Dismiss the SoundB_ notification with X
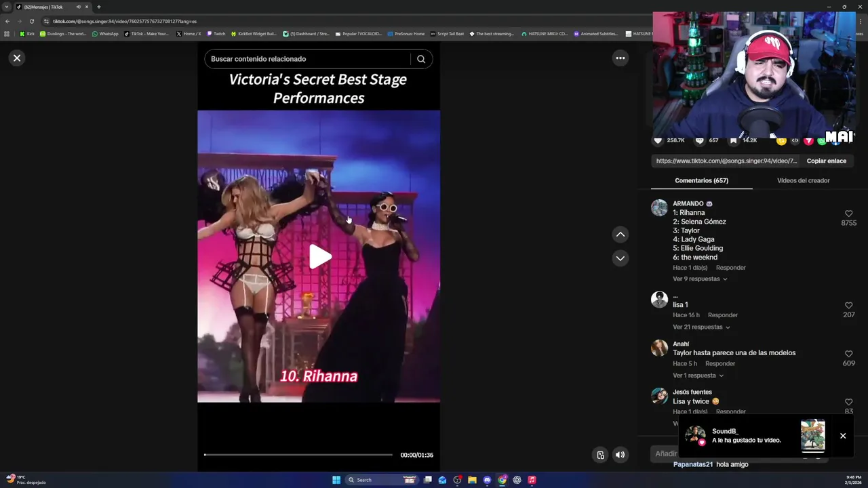Image resolution: width=868 pixels, height=488 pixels. coord(843,436)
